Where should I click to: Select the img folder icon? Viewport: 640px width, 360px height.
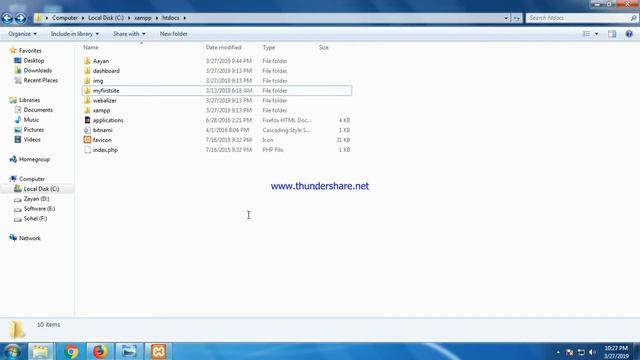(x=87, y=80)
